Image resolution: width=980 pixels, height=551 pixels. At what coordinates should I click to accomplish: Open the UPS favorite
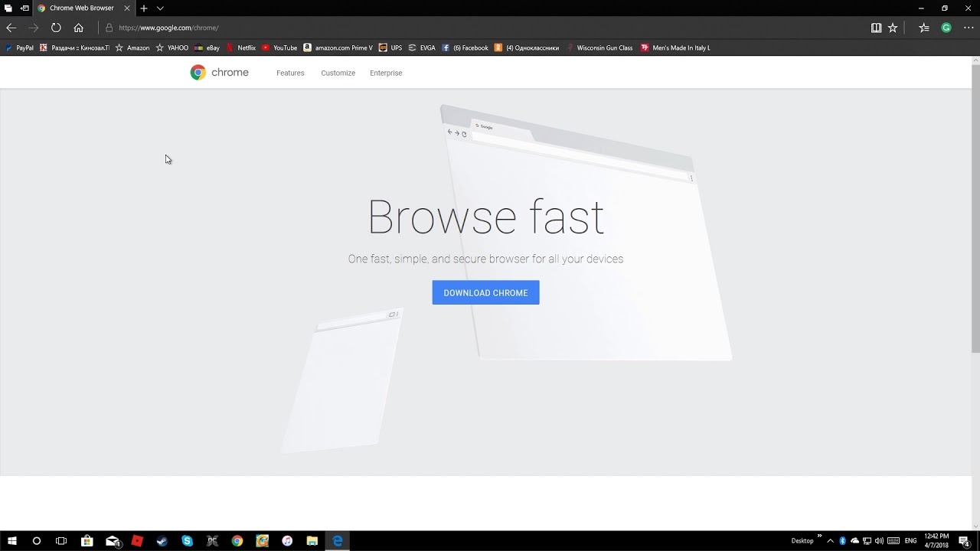[390, 47]
